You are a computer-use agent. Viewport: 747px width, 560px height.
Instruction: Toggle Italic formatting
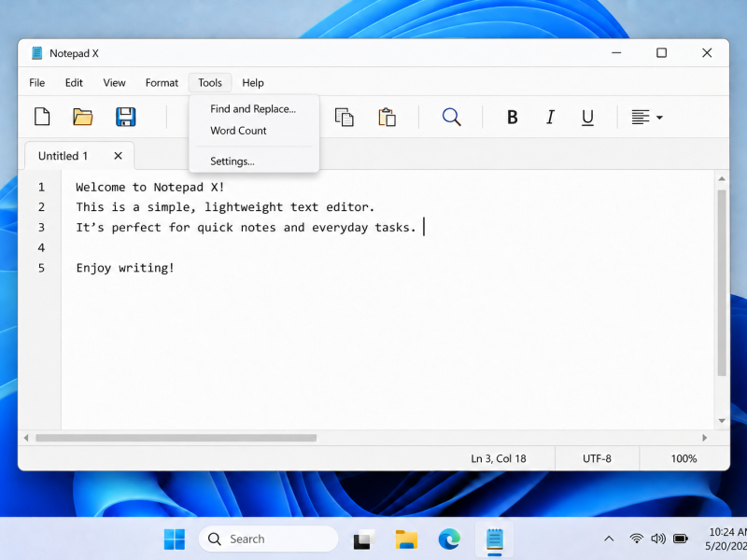550,118
